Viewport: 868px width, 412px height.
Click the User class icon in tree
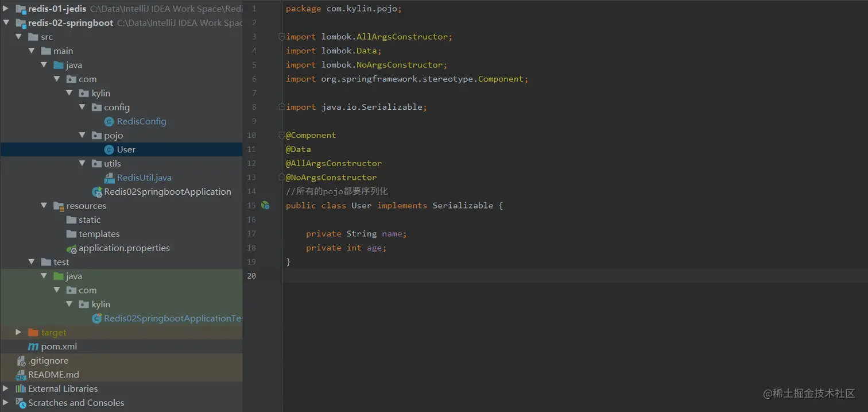pos(109,149)
